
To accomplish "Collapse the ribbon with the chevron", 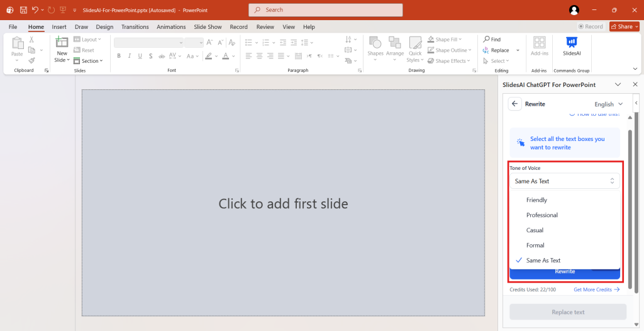I will [x=635, y=69].
